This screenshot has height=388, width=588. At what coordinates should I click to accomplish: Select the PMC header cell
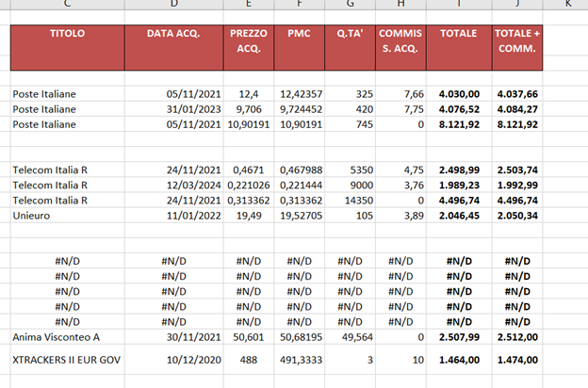click(x=300, y=48)
